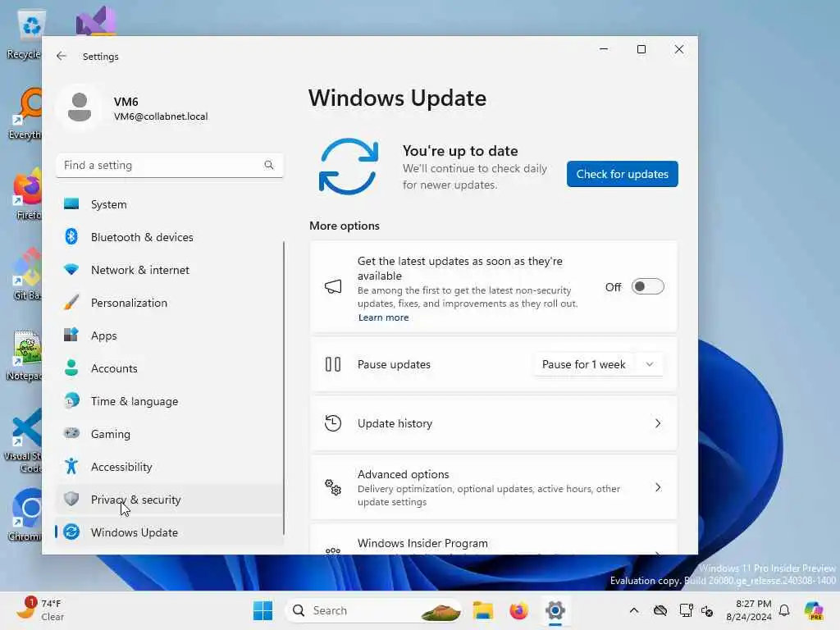Click the back arrow in Settings title bar
The width and height of the screenshot is (840, 630).
[62, 56]
